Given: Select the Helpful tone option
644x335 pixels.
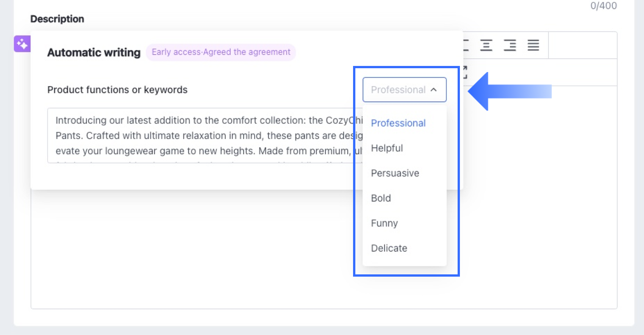Looking at the screenshot, I should (387, 148).
